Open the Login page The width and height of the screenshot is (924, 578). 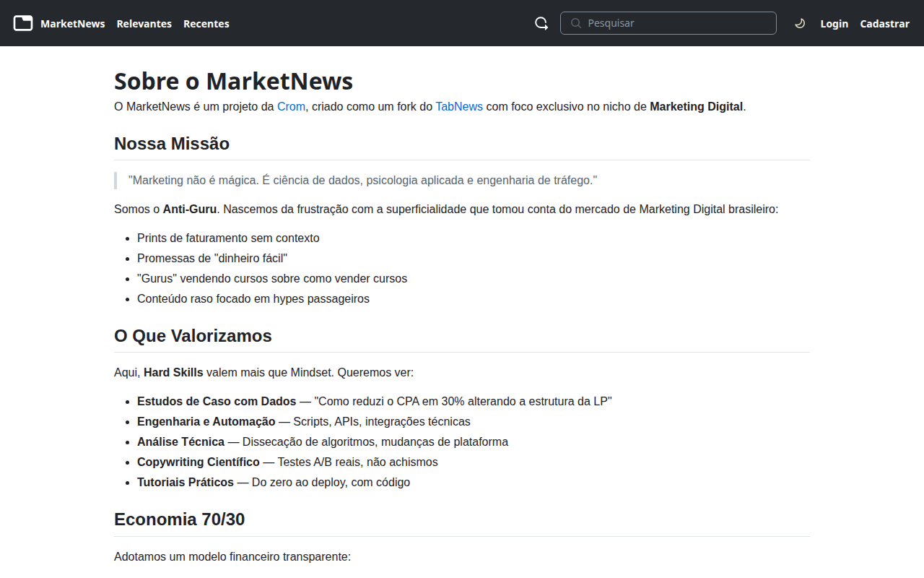pos(834,24)
